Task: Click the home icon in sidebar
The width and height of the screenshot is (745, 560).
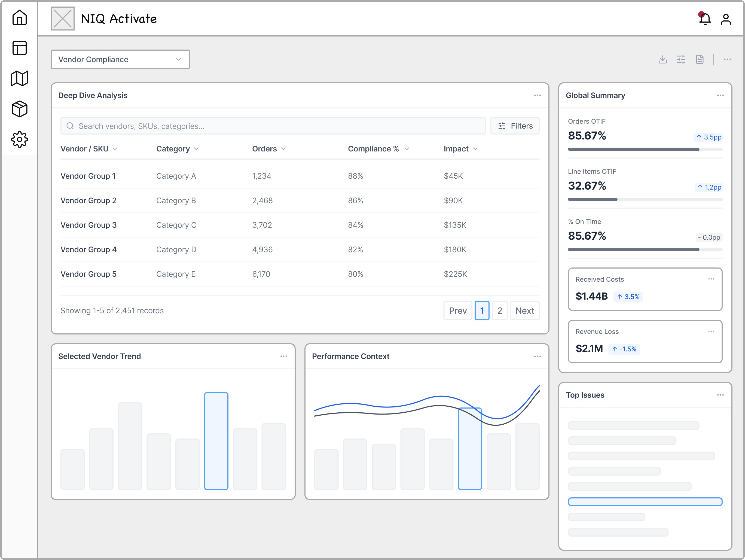Action: [20, 17]
